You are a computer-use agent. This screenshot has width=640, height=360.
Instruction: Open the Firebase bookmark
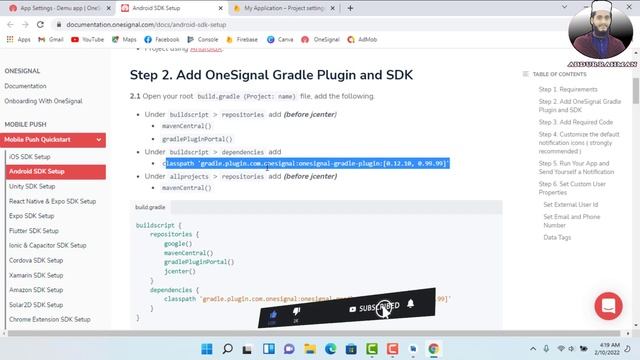coord(242,40)
